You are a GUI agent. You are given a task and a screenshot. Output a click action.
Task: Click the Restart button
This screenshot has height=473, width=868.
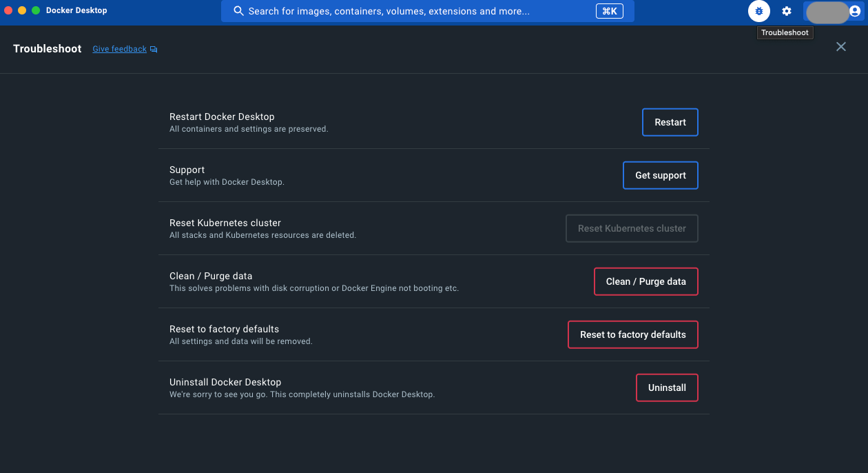[x=670, y=122]
